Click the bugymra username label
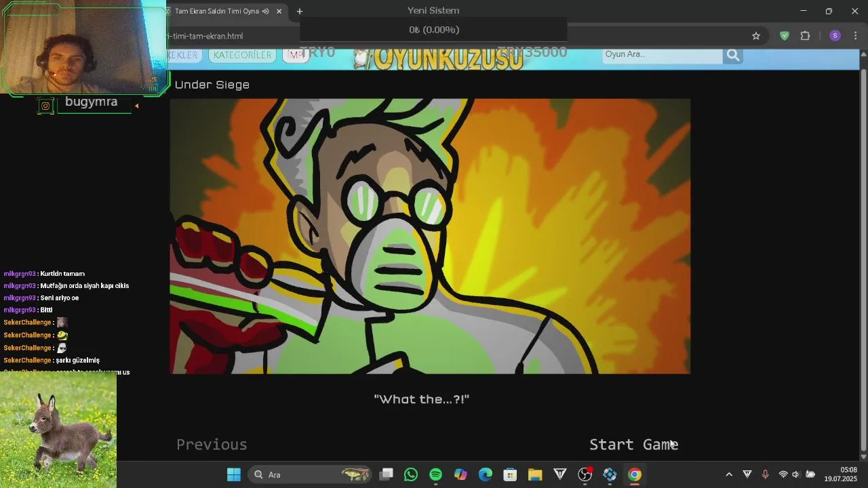This screenshot has height=488, width=868. click(92, 102)
